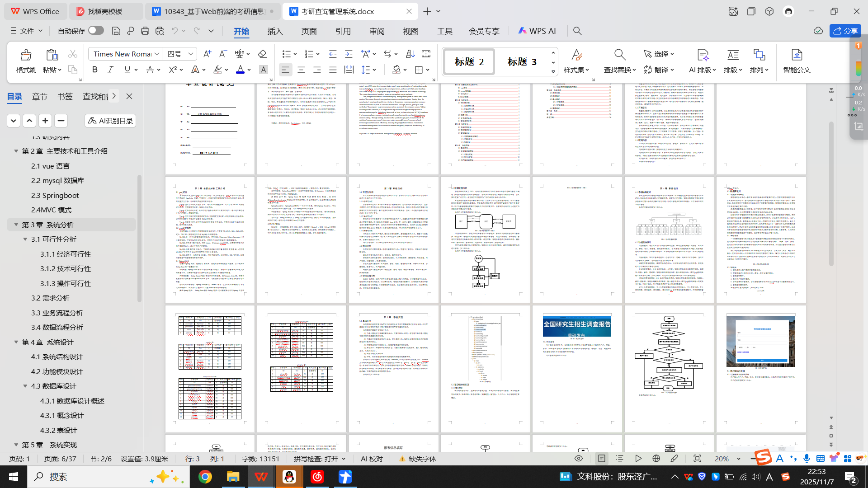Toggle eye-protection mode icon in the status bar
The width and height of the screenshot is (868, 488).
(x=578, y=459)
